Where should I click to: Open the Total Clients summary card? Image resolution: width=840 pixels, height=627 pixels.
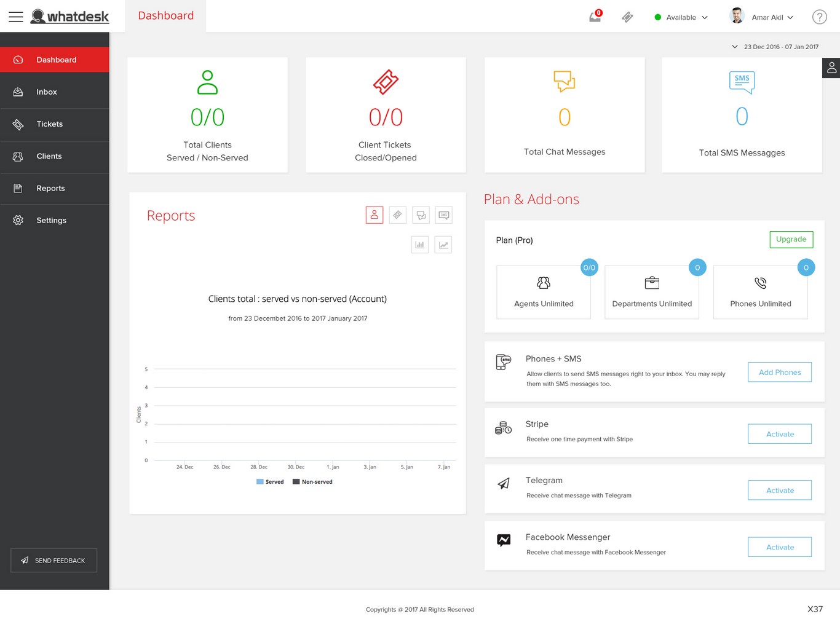pyautogui.click(x=207, y=115)
